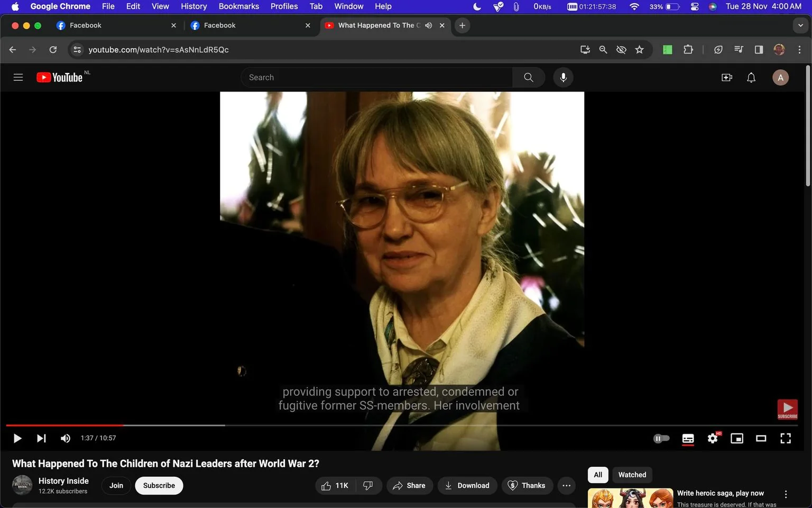Open a new Chrome tab
Screen dimensions: 812x508
point(462,25)
